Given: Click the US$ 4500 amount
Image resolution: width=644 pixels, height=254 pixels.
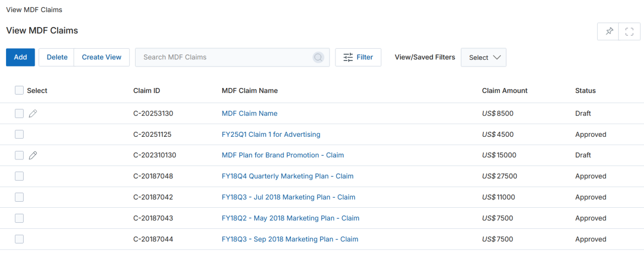Looking at the screenshot, I should 498,134.
